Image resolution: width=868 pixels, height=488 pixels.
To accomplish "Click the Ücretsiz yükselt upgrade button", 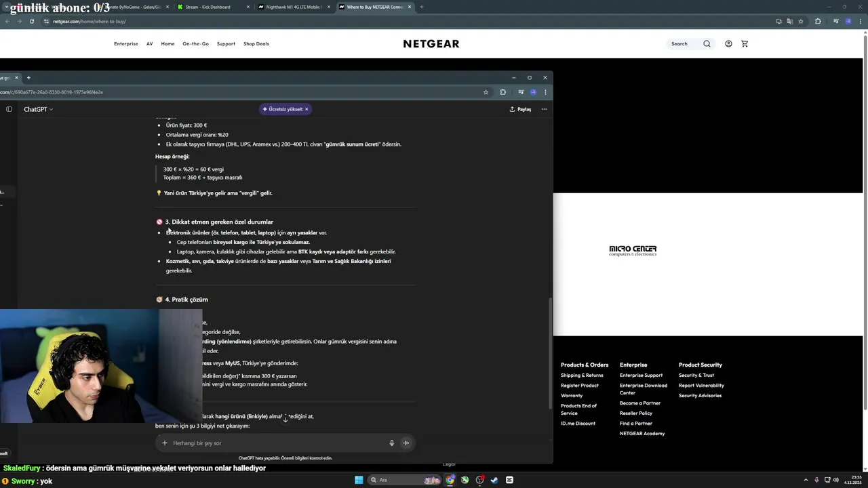I will click(x=285, y=109).
